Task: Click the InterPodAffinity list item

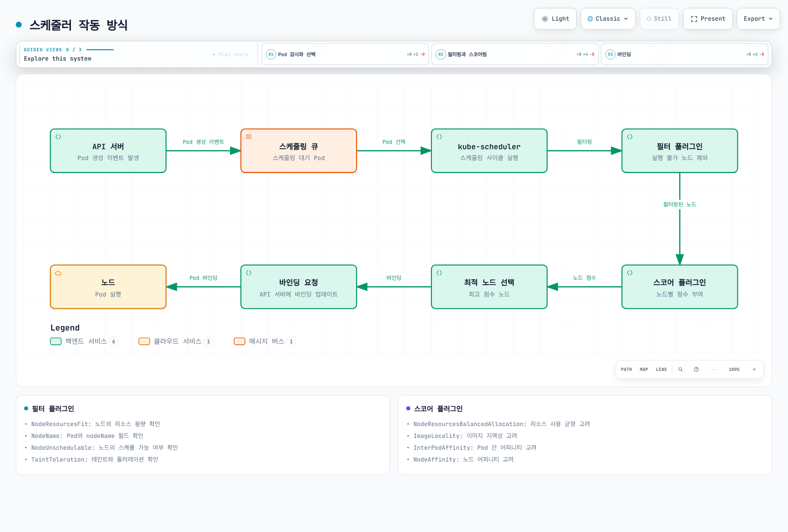Action: [475, 448]
